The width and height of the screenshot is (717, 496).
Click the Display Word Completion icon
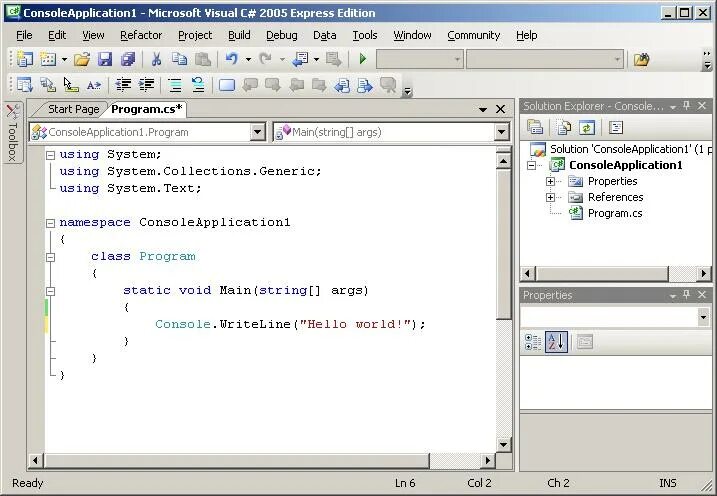(x=94, y=85)
